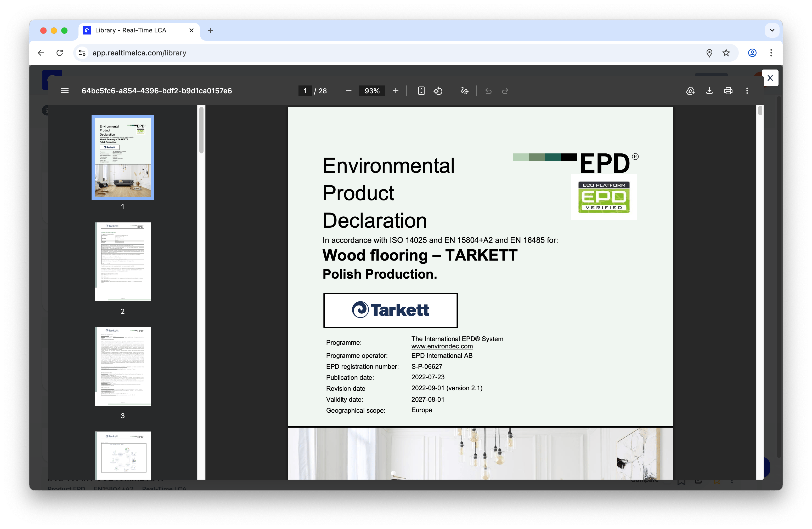This screenshot has width=812, height=529.
Task: Rotate the document counterclockwise
Action: pyautogui.click(x=438, y=91)
